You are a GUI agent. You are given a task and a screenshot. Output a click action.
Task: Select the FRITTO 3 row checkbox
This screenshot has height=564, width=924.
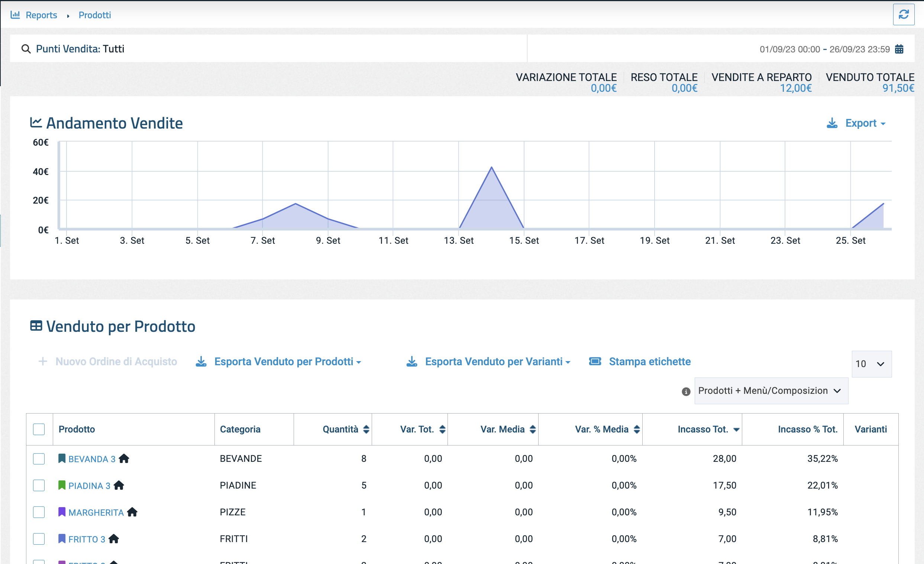(x=39, y=539)
